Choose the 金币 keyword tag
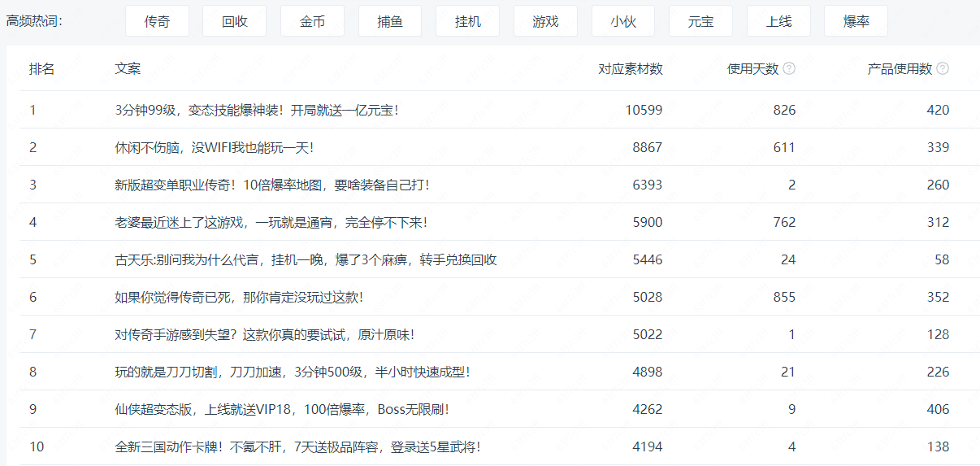Viewport: 980px width, 466px height. tap(312, 21)
